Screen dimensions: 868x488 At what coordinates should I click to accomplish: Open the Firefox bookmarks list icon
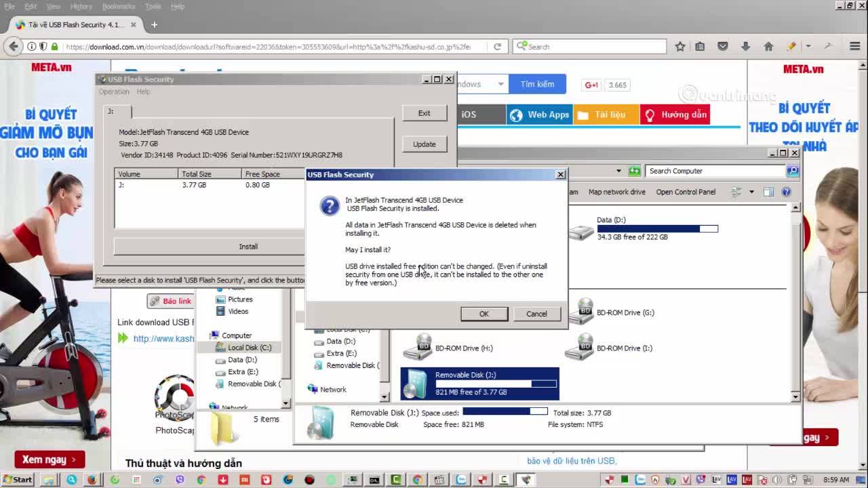point(700,47)
